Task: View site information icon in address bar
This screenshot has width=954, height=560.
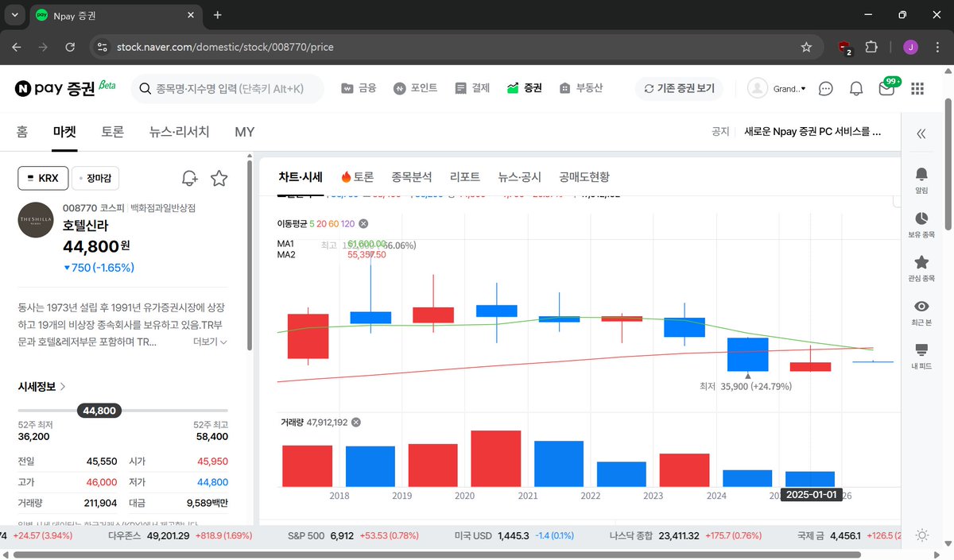Action: pyautogui.click(x=102, y=47)
